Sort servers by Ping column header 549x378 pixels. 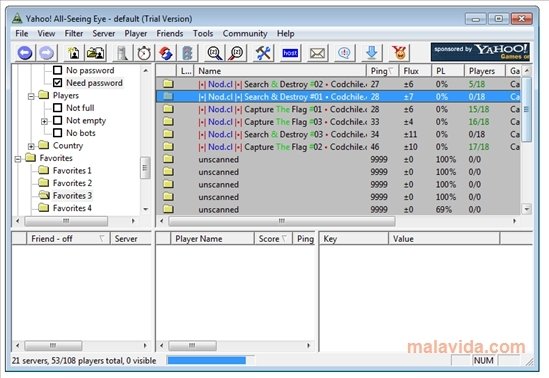pyautogui.click(x=383, y=71)
